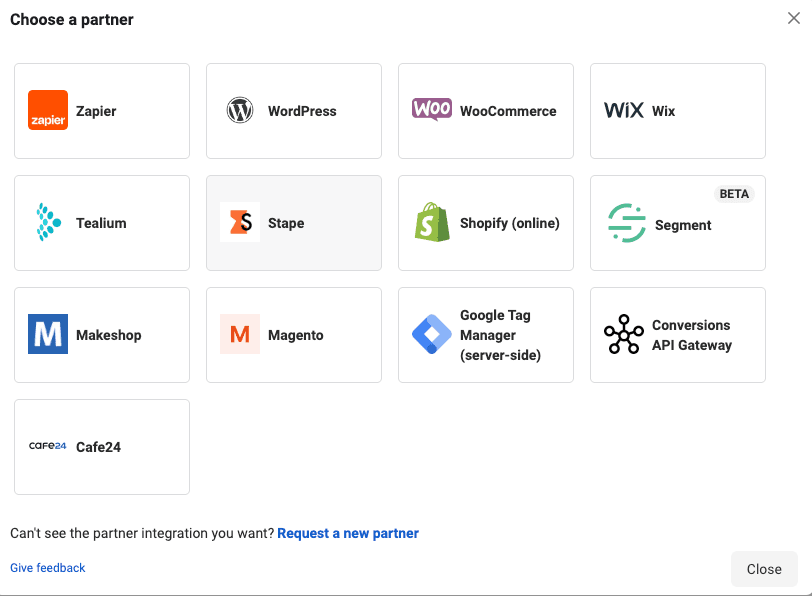This screenshot has width=812, height=596.
Task: Click the Wix partner logo
Action: (x=623, y=111)
